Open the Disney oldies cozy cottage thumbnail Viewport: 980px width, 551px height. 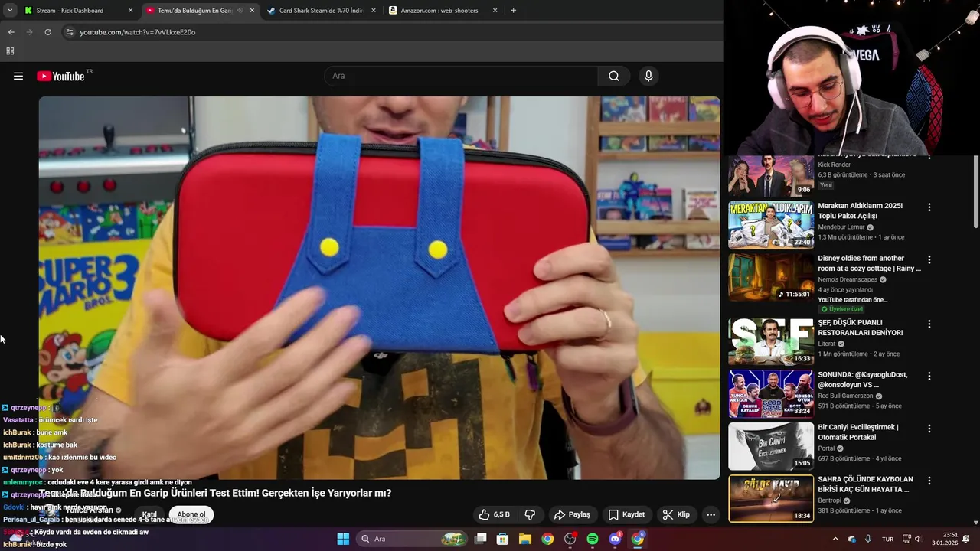(771, 277)
